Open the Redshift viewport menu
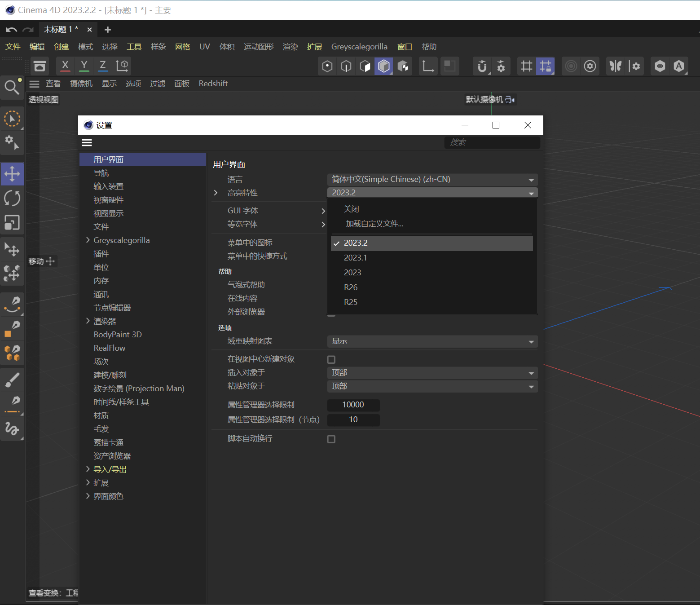The width and height of the screenshot is (700, 605). [x=213, y=84]
